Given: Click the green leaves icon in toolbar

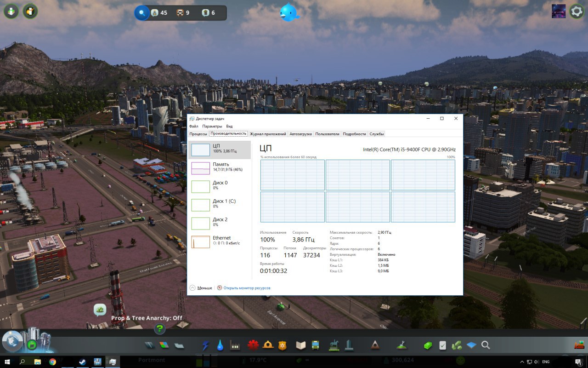Looking at the screenshot, I should click(457, 345).
